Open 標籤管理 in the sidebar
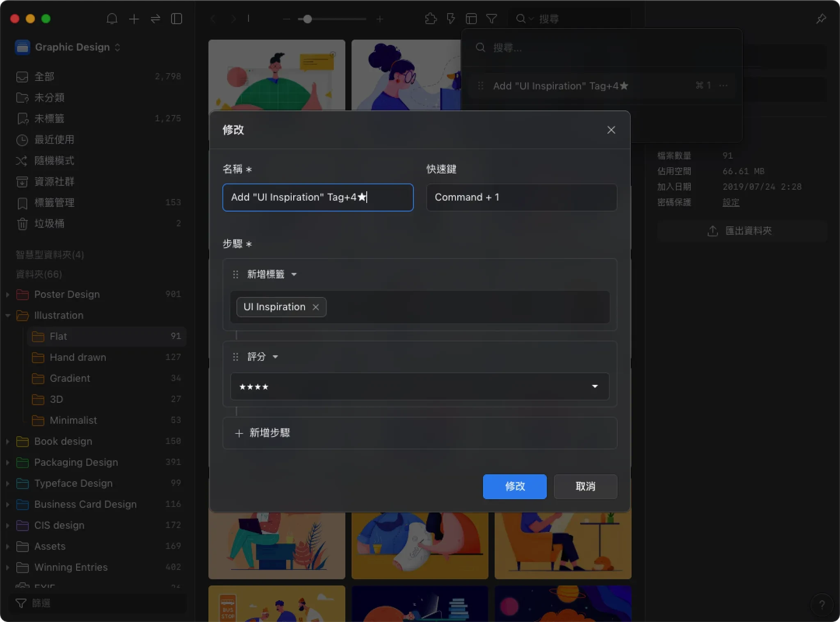Image resolution: width=840 pixels, height=622 pixels. 54,203
